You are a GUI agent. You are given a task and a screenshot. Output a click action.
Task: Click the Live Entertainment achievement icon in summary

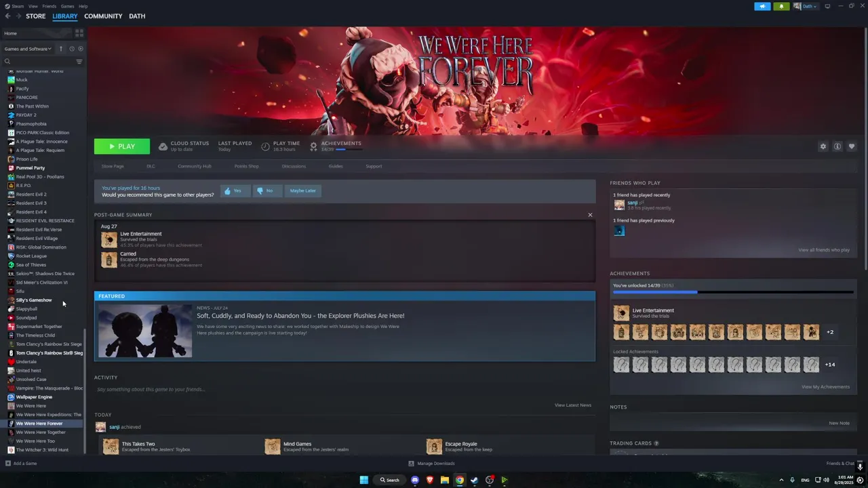tap(109, 239)
